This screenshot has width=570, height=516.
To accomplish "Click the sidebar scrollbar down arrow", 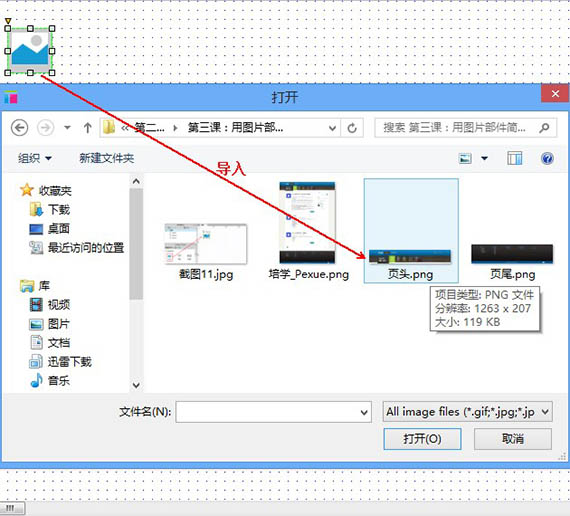I will 136,385.
